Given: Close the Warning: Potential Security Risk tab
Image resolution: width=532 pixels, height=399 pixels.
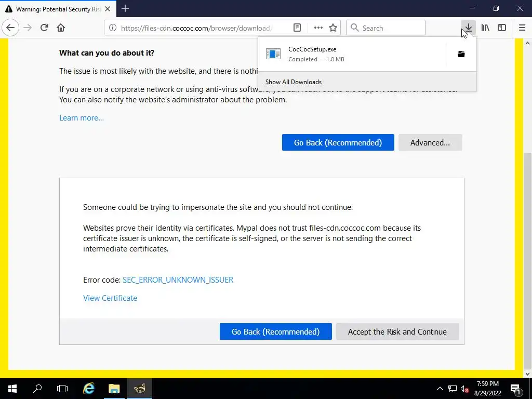Looking at the screenshot, I should (108, 9).
